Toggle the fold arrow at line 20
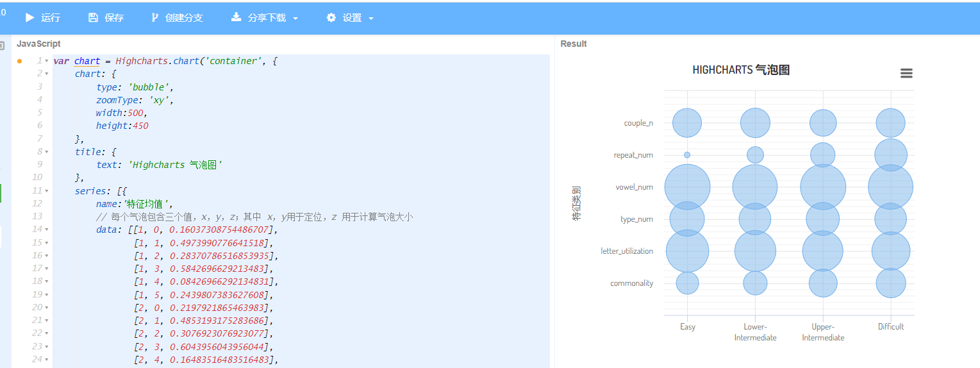 [x=47, y=307]
